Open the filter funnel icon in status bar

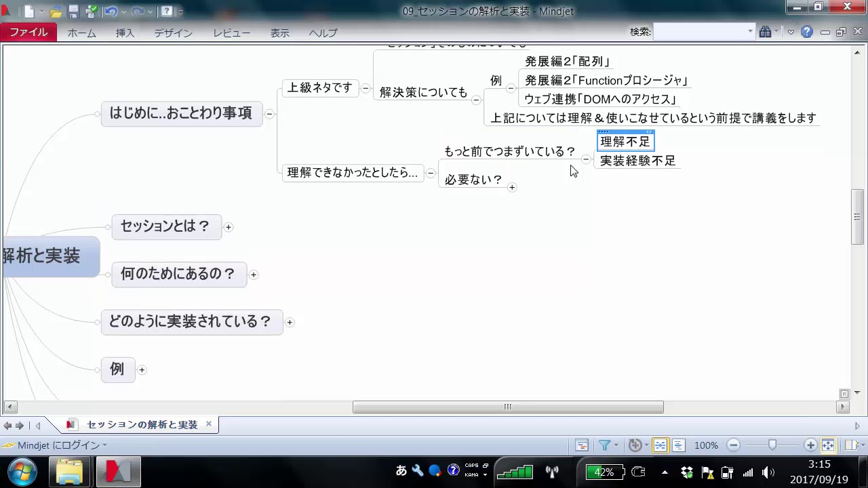click(x=604, y=445)
